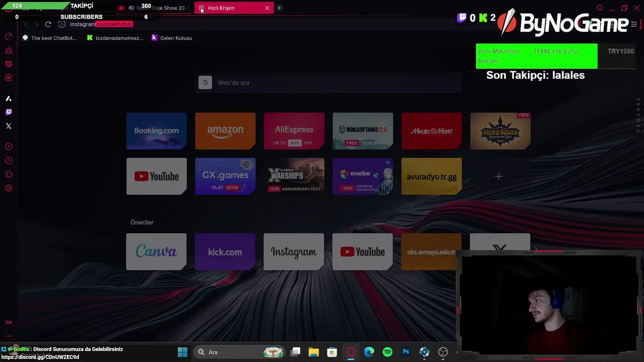Open GX Control speedometer icon in sidebar

(x=9, y=37)
